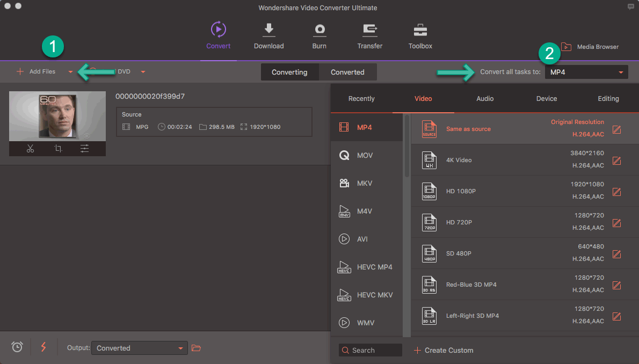639x364 pixels.
Task: Click the feedback chat icon in title bar
Action: pos(630,7)
